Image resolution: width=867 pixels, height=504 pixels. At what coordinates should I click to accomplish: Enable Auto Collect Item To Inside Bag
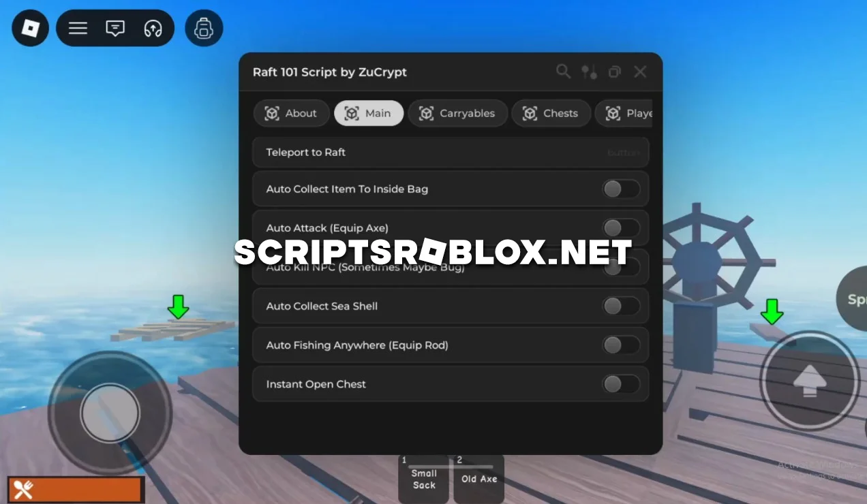(x=620, y=189)
